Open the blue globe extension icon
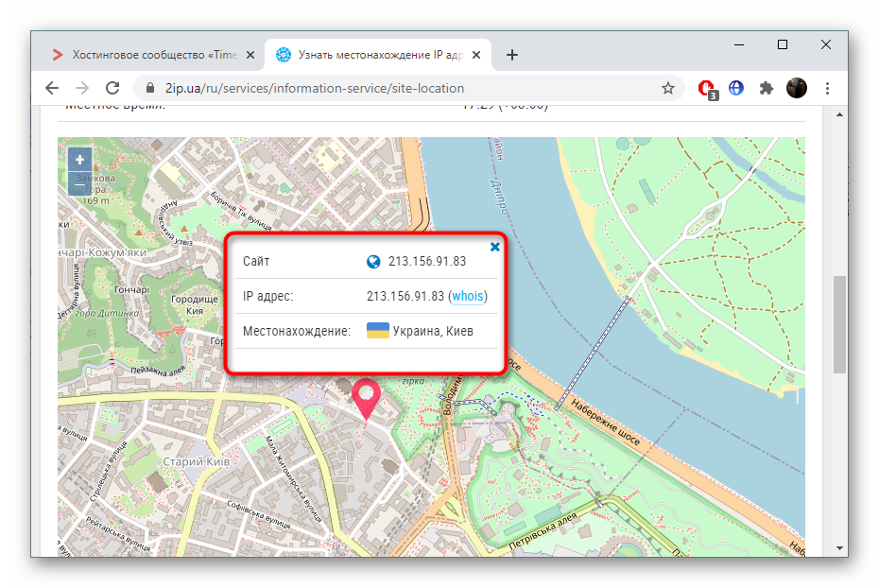The image size is (879, 588). click(736, 88)
